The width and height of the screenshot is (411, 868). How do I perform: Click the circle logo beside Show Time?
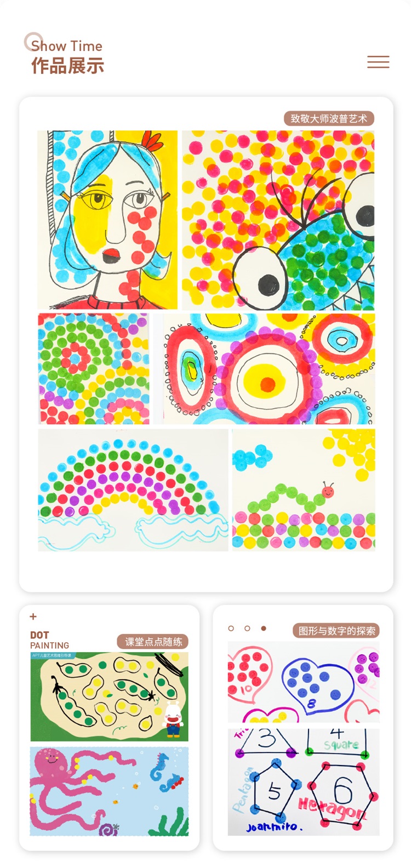33,42
